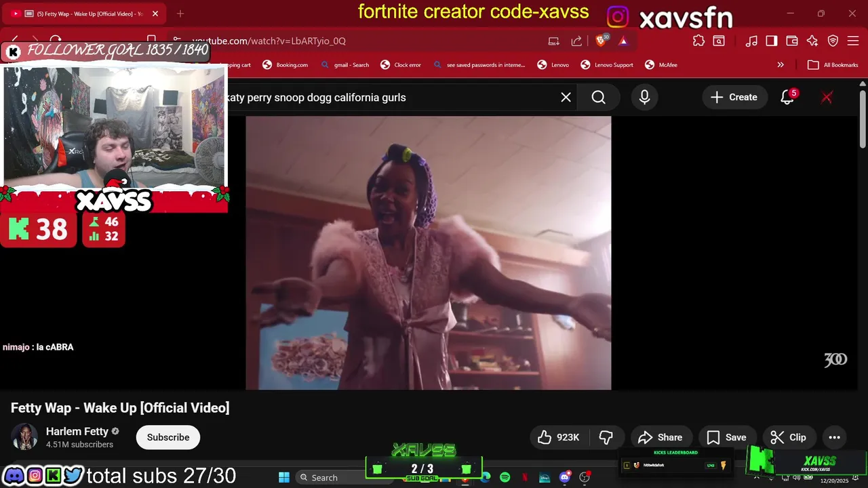This screenshot has width=868, height=488.
Task: Open YouTube notifications bell
Action: click(787, 97)
